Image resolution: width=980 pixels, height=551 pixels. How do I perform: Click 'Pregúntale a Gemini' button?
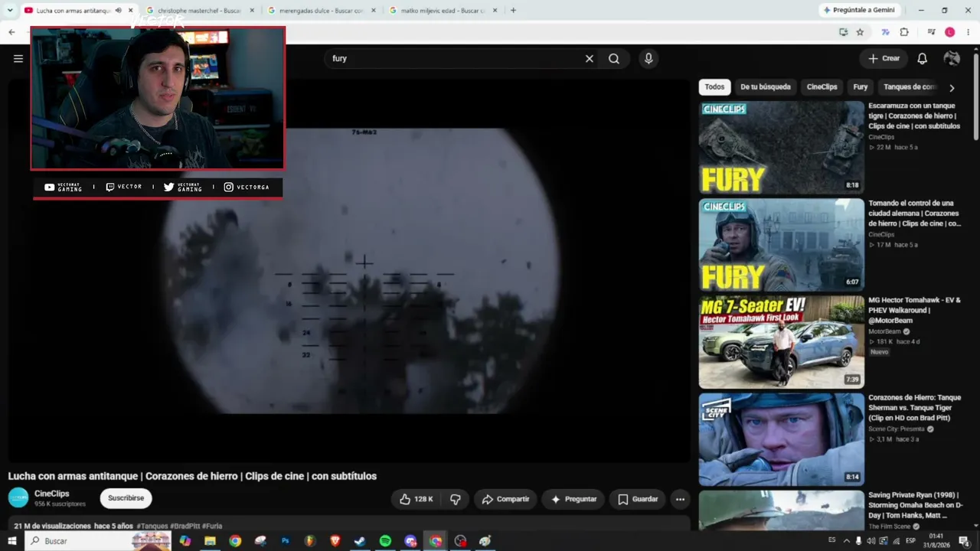click(858, 10)
